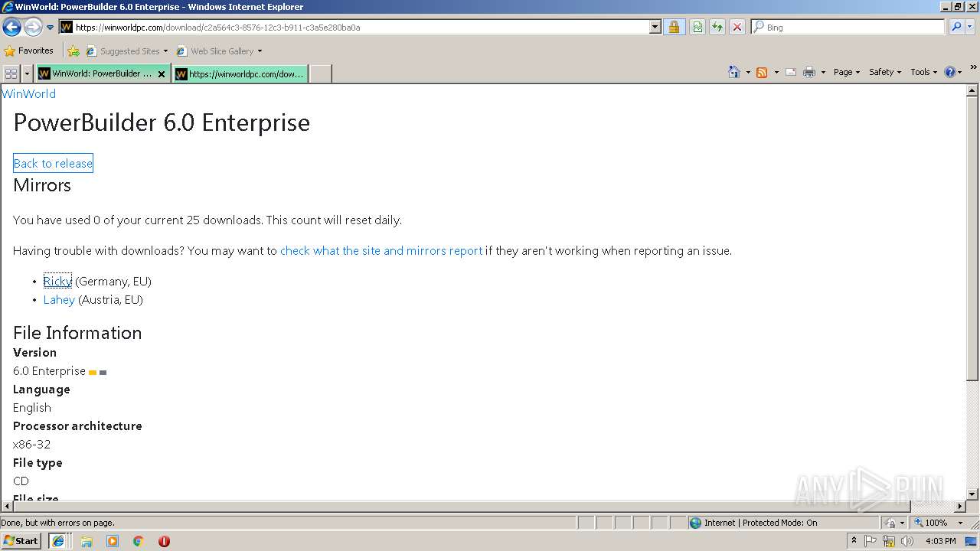The image size is (980, 551).
Task: Click the horizontal scrollbar left arrow
Action: tap(7, 507)
